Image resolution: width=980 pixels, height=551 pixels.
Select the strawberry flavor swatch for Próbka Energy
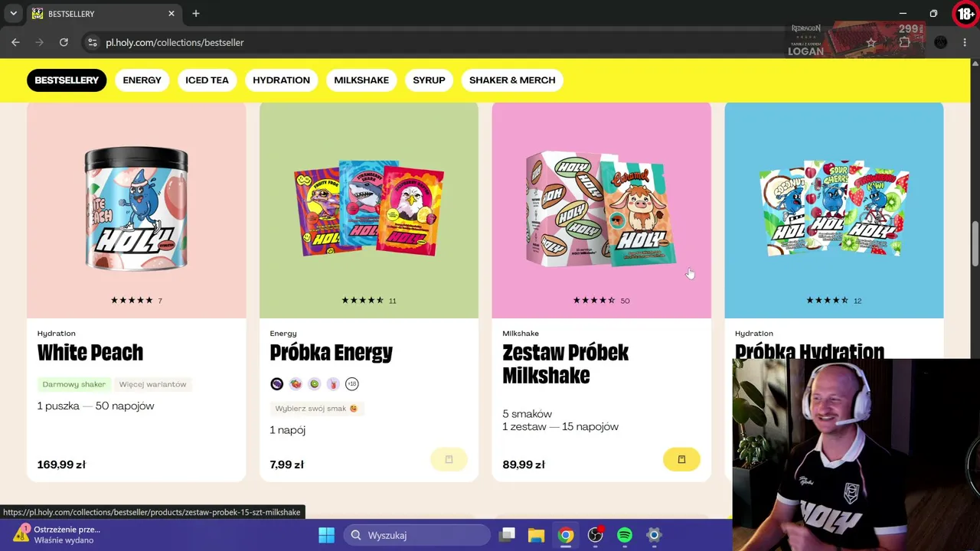tap(296, 384)
